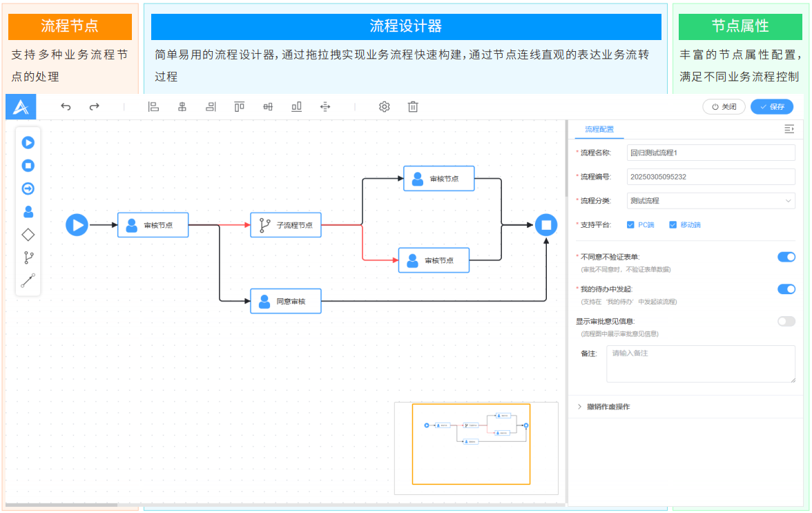
Task: Open the gear settings icon in toolbar
Action: point(385,106)
